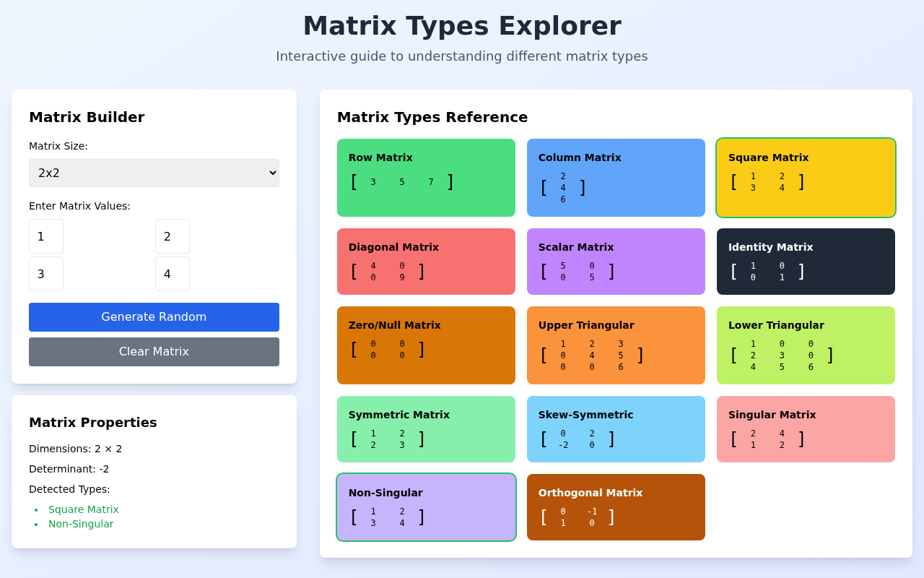Click the Lower Triangular card
924x578 pixels.
tap(806, 345)
